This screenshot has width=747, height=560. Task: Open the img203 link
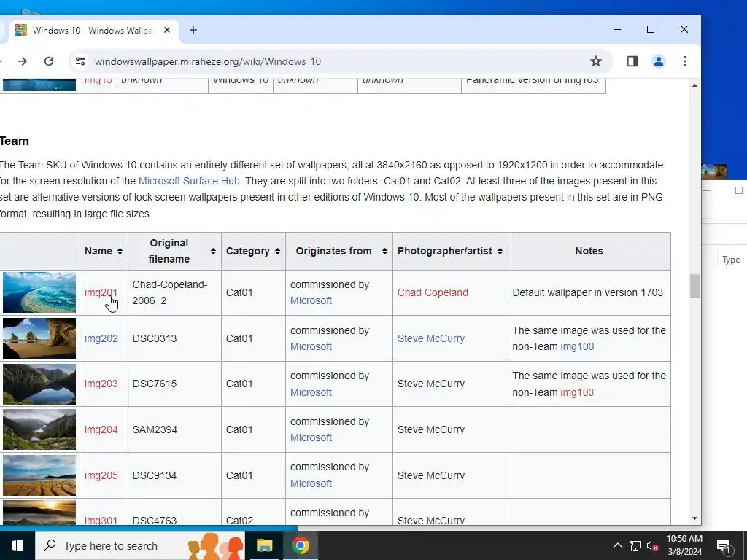101,384
